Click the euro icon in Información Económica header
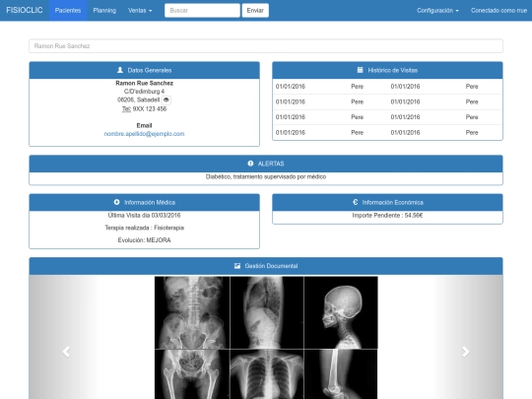This screenshot has height=399, width=532. click(x=355, y=202)
